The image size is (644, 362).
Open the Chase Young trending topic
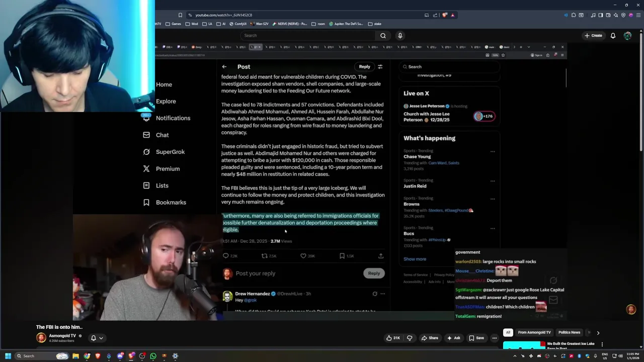pos(417,156)
